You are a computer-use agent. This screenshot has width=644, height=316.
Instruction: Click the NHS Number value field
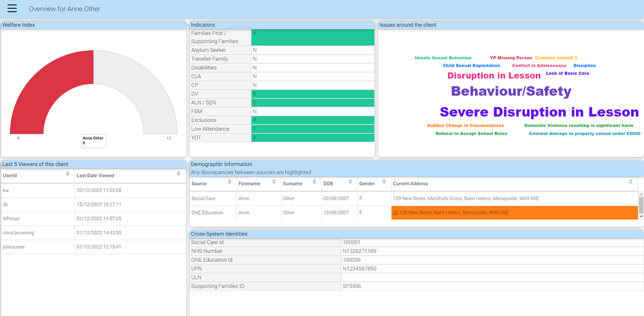coord(491,251)
